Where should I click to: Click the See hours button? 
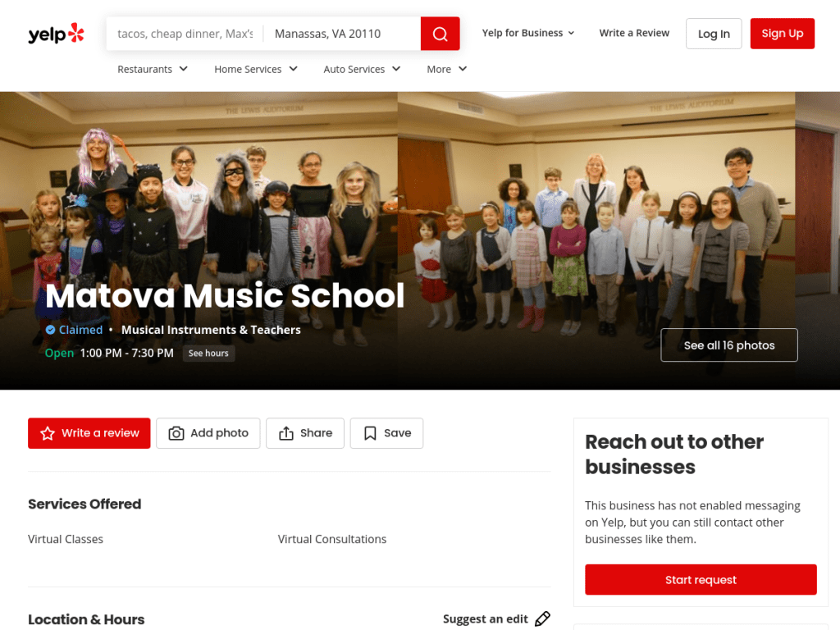[x=208, y=354]
